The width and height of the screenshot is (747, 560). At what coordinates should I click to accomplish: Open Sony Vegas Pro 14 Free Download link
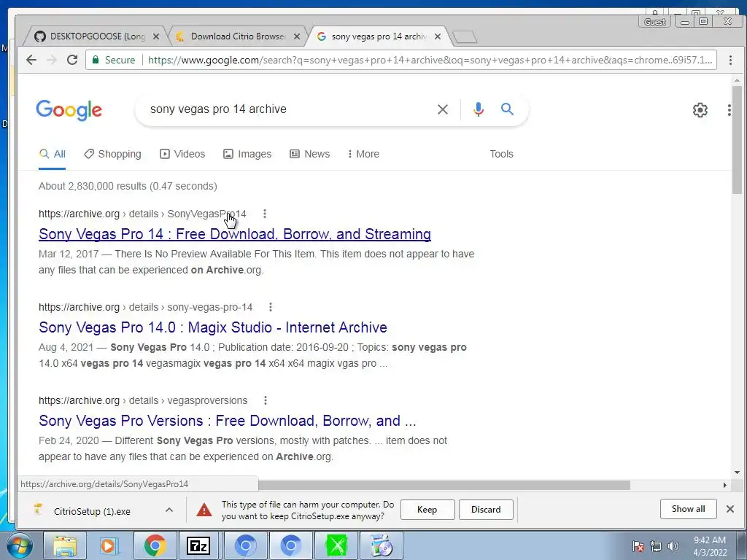[235, 234]
